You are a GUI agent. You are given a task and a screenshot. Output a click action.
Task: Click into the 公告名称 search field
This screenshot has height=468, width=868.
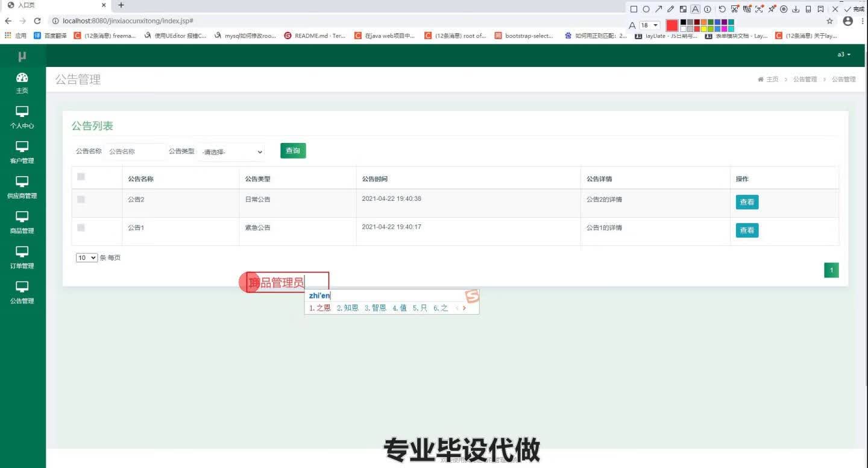pos(135,151)
